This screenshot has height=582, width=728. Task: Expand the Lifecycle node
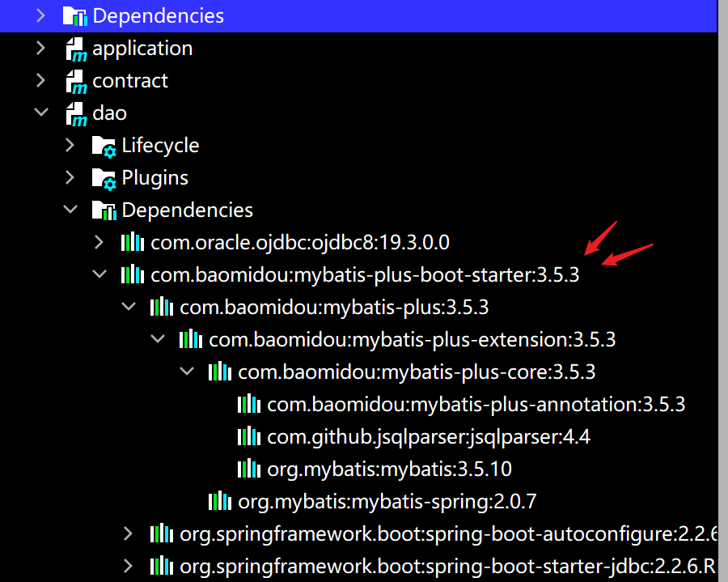click(70, 145)
